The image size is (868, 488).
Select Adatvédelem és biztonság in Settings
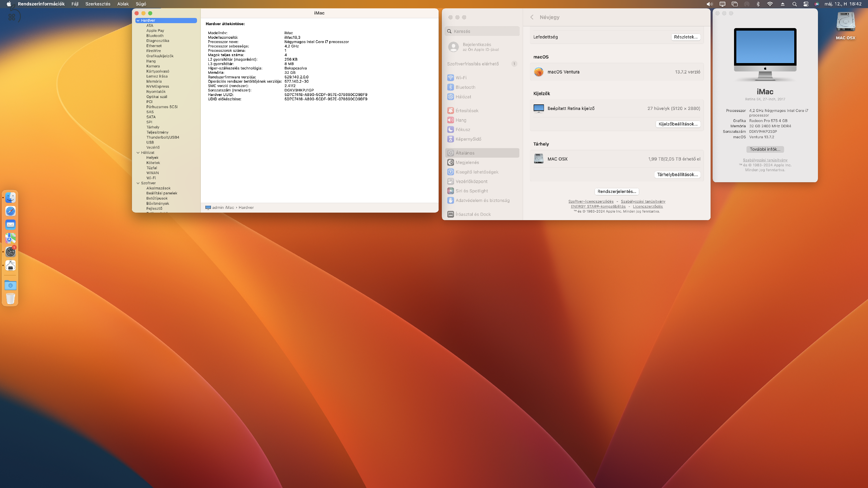482,200
